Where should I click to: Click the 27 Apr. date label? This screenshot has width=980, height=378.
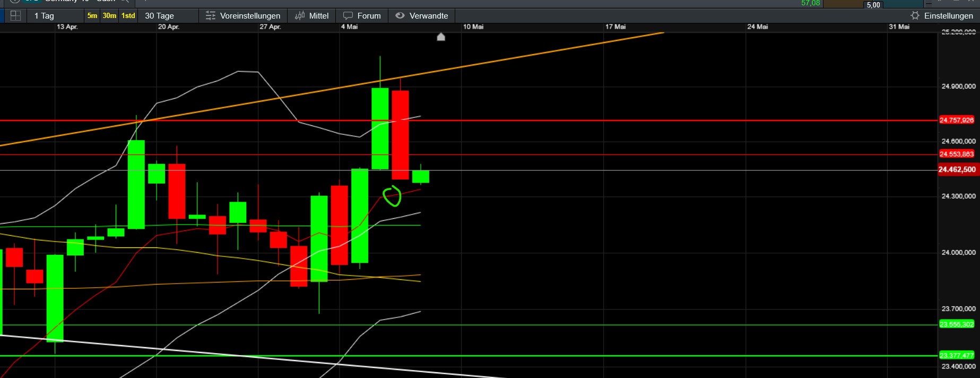tap(270, 27)
